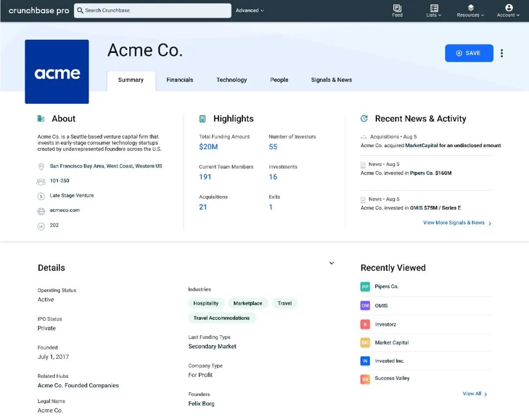Open Invested Inc. in Recently Viewed
Image resolution: width=529 pixels, height=420 pixels.
coord(389,361)
